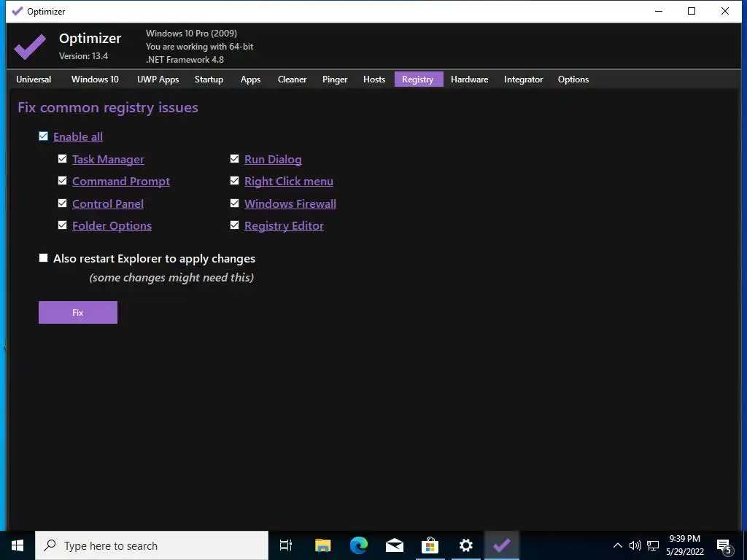
Task: Go to the Startup tab
Action: (209, 79)
